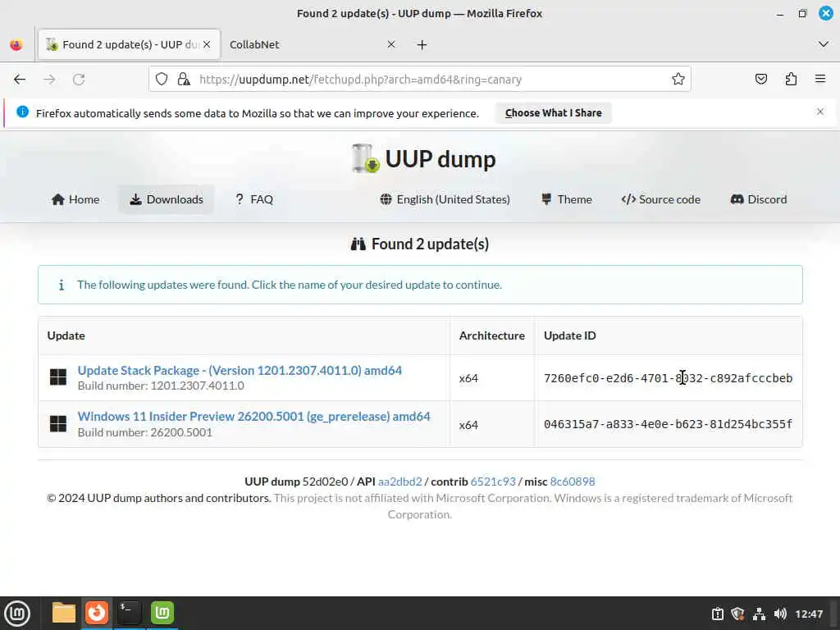Open the Linux Mint start menu

[x=17, y=614]
